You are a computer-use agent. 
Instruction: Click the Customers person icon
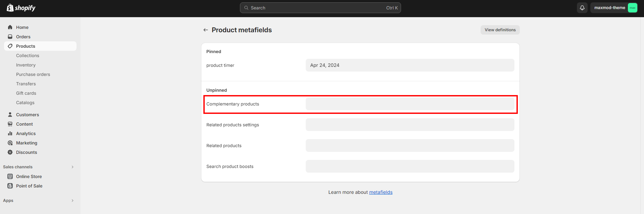click(x=10, y=115)
